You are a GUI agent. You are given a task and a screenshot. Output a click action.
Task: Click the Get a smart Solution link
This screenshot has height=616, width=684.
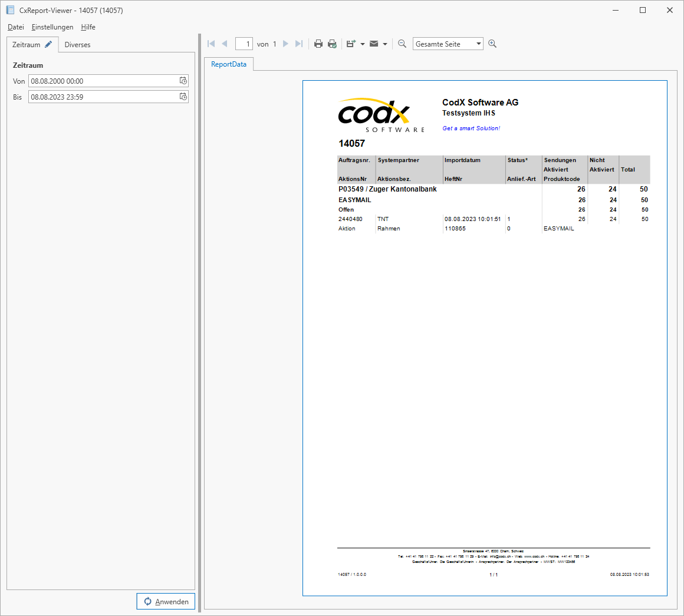pyautogui.click(x=471, y=128)
